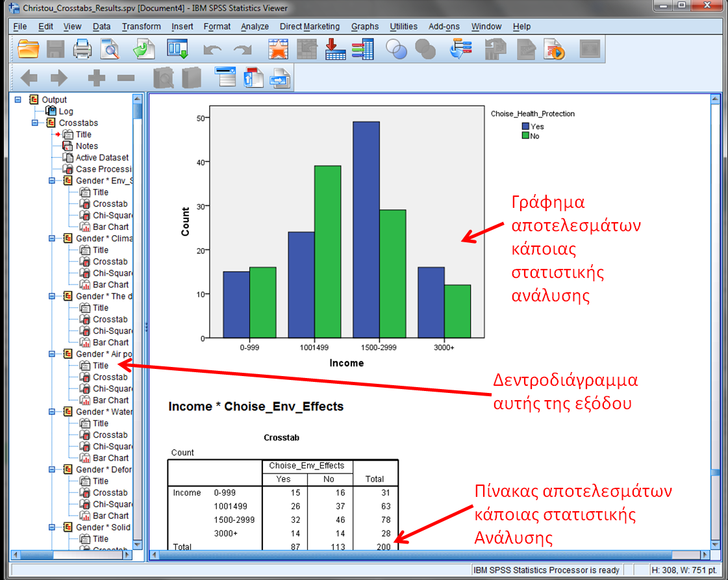This screenshot has height=580, width=728.
Task: Open Variables info colored bars icon
Action: click(362, 49)
